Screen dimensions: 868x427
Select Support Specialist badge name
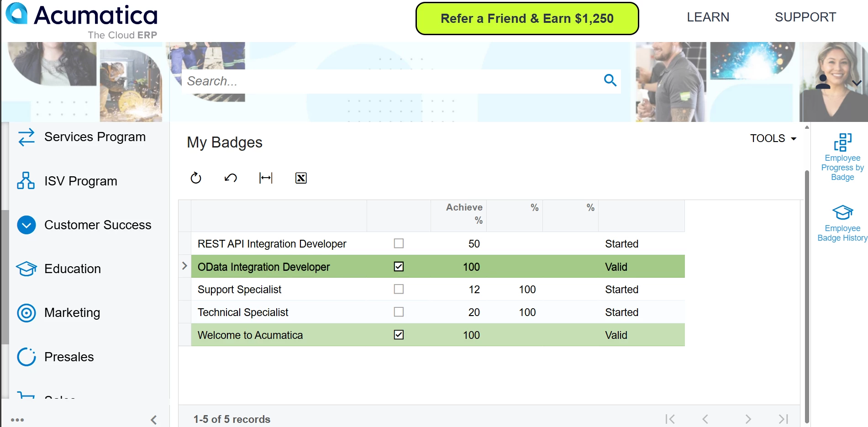pyautogui.click(x=239, y=290)
